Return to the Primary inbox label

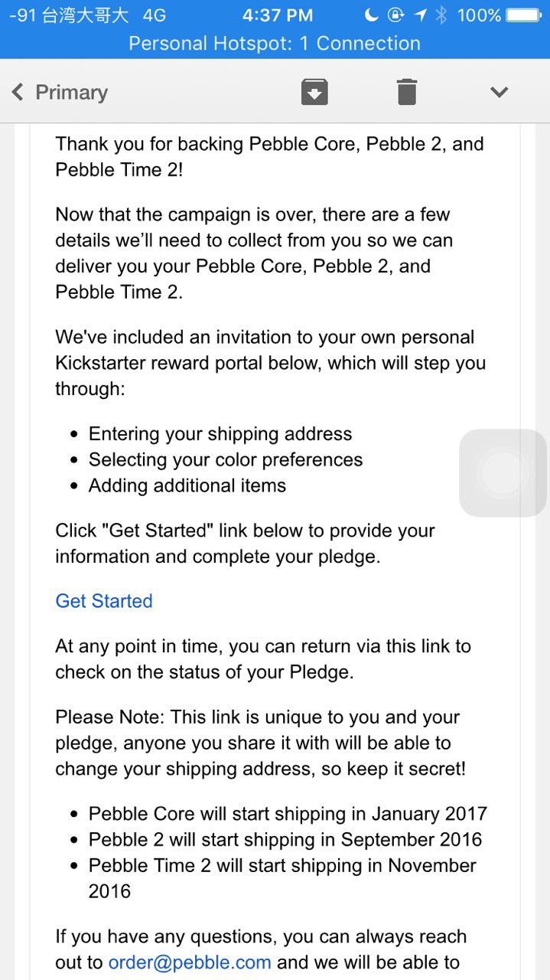coord(71,93)
